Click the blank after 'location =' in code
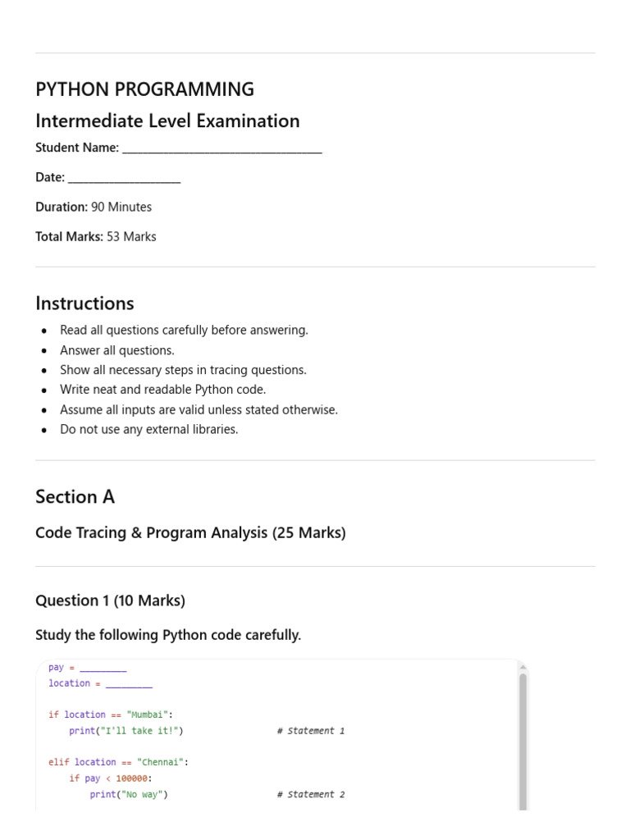The width and height of the screenshot is (630, 840). (129, 684)
